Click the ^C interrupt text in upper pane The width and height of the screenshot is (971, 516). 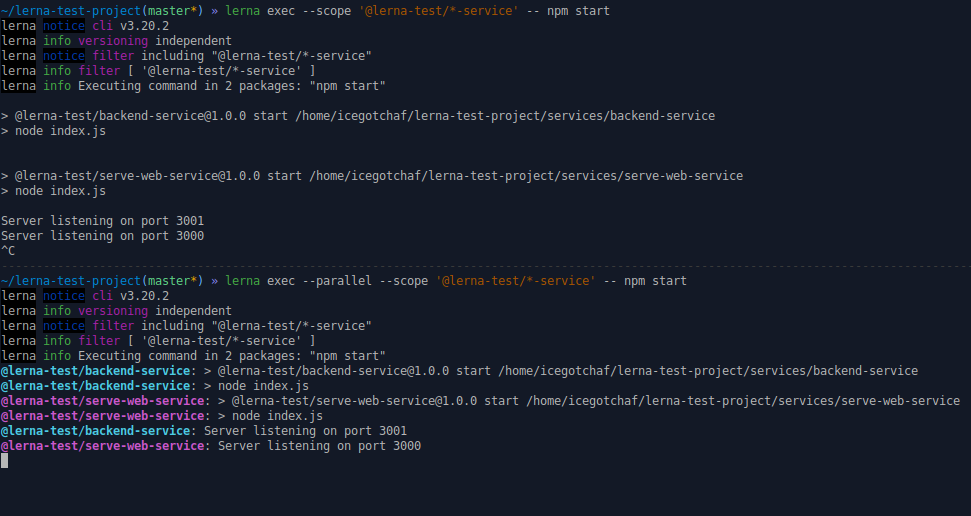(8, 251)
